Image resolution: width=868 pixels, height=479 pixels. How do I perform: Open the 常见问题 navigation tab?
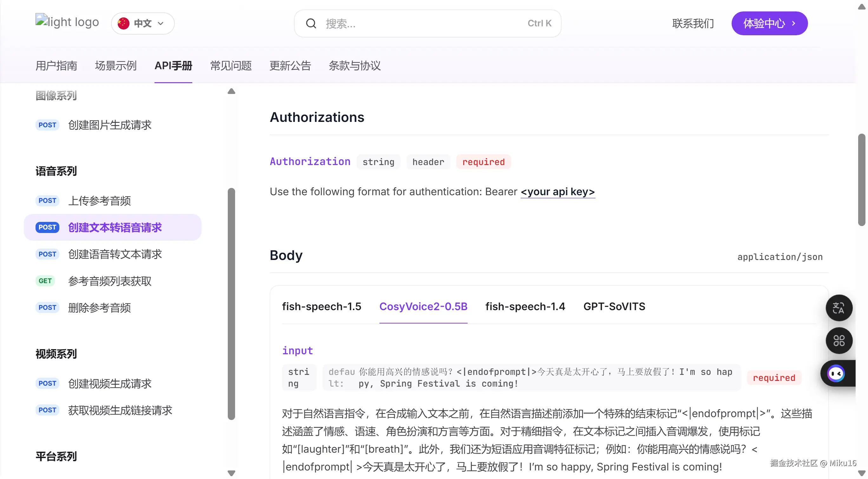(x=231, y=66)
